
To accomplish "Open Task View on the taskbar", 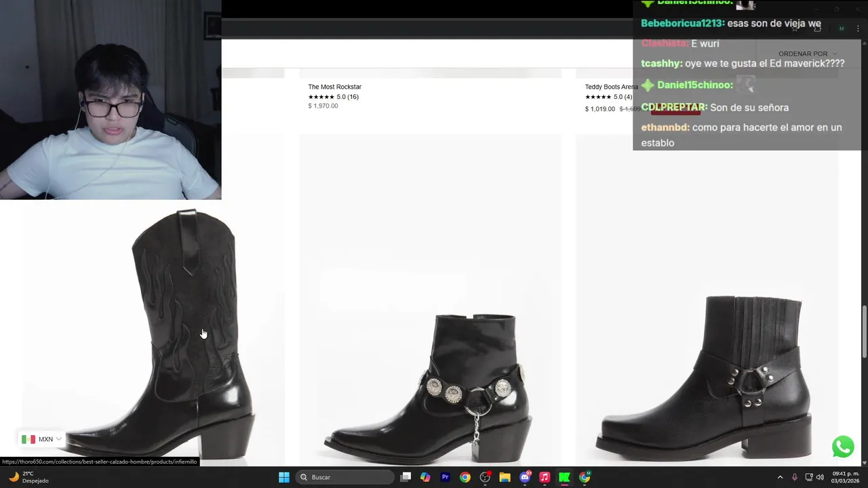I will 406,477.
